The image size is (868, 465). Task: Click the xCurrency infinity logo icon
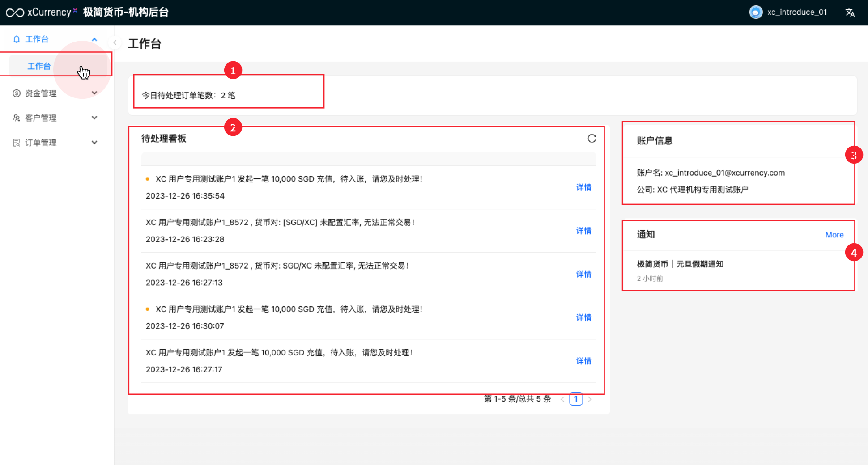click(x=15, y=13)
